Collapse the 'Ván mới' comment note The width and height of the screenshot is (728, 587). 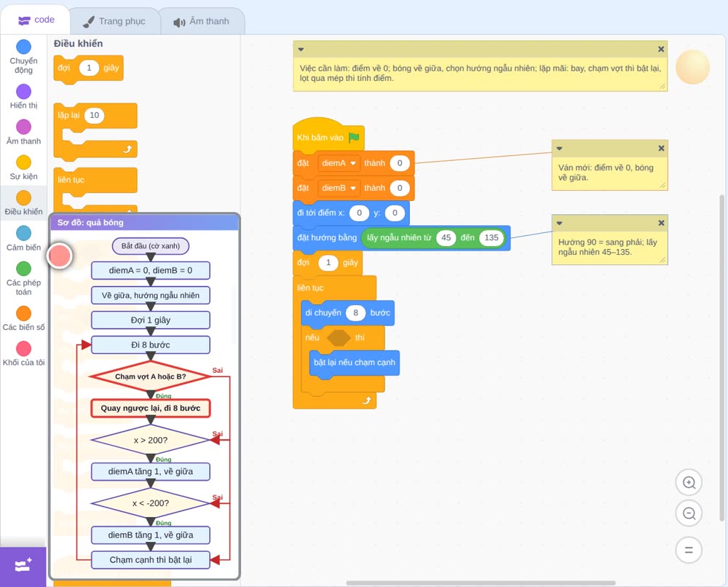(559, 149)
